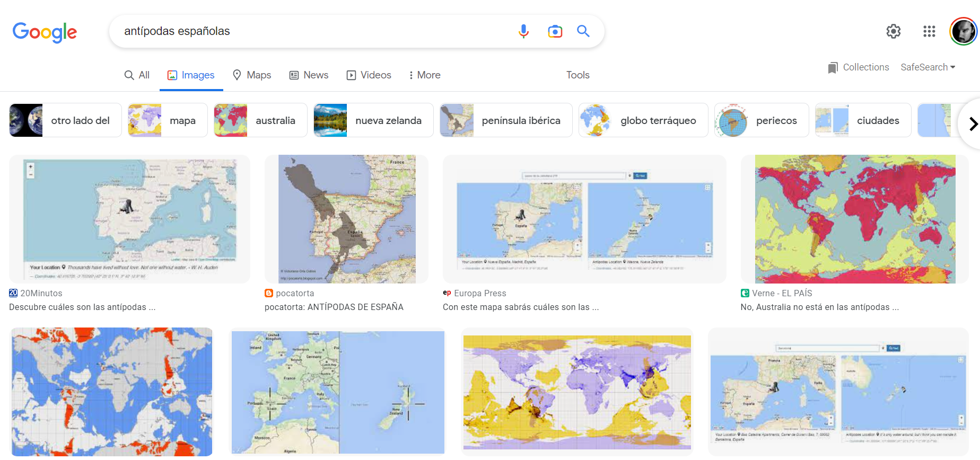Open search by image camera icon
The image size is (980, 460).
(x=555, y=31)
